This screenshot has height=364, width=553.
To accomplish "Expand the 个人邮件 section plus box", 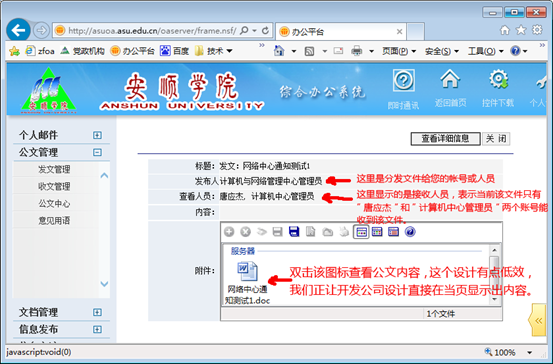I will [x=97, y=135].
